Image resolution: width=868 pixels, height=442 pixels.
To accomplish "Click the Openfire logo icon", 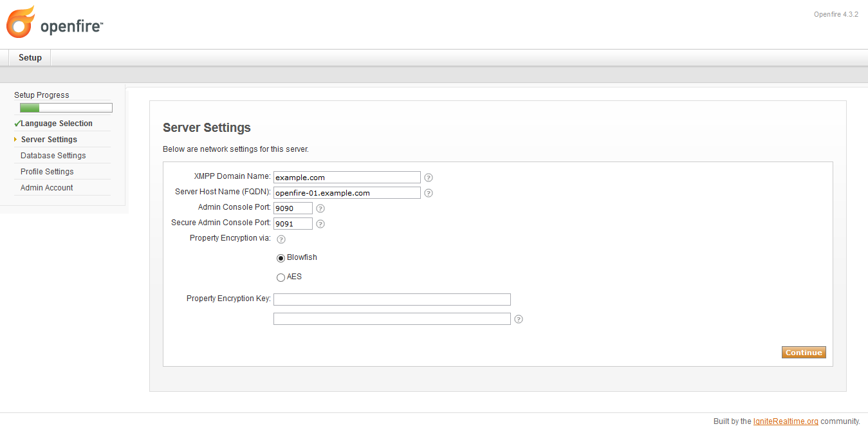I will pos(19,21).
